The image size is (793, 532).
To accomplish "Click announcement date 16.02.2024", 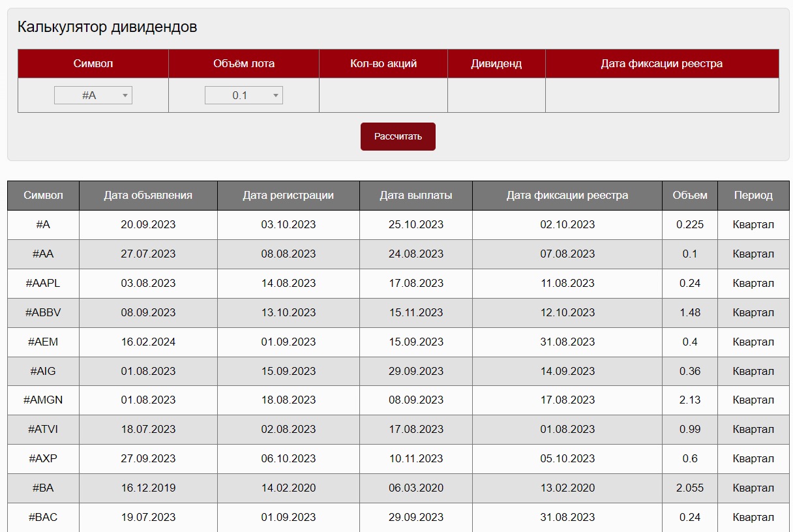I will [x=148, y=342].
